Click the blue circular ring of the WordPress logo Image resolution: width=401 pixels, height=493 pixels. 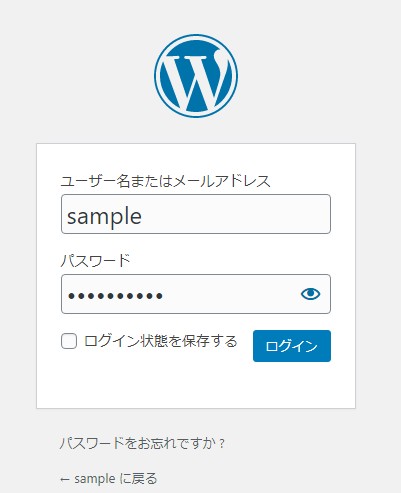196,36
